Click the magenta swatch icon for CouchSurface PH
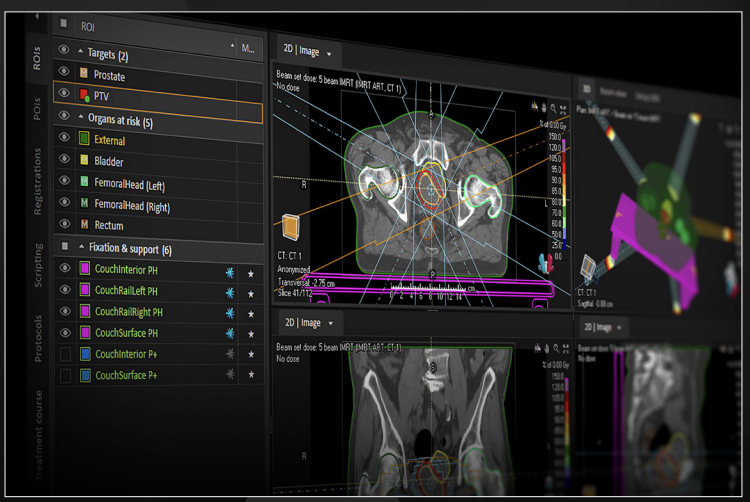Image resolution: width=750 pixels, height=502 pixels. (x=85, y=332)
